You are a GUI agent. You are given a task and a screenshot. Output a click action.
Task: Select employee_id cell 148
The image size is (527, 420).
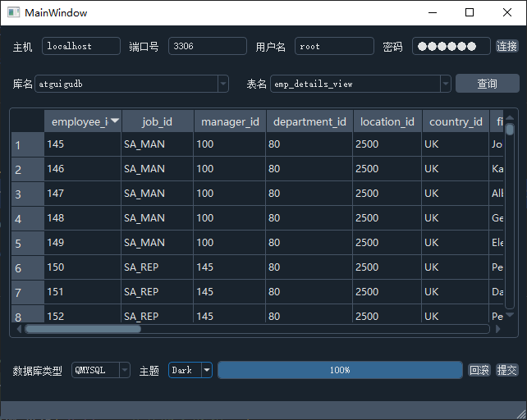(x=83, y=217)
